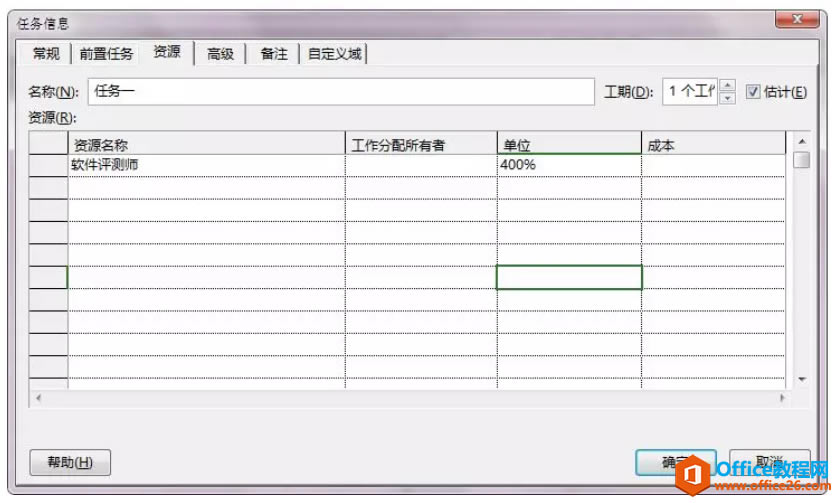Click the vertical scrollbar down arrow
The height and width of the screenshot is (503, 838).
tap(802, 380)
